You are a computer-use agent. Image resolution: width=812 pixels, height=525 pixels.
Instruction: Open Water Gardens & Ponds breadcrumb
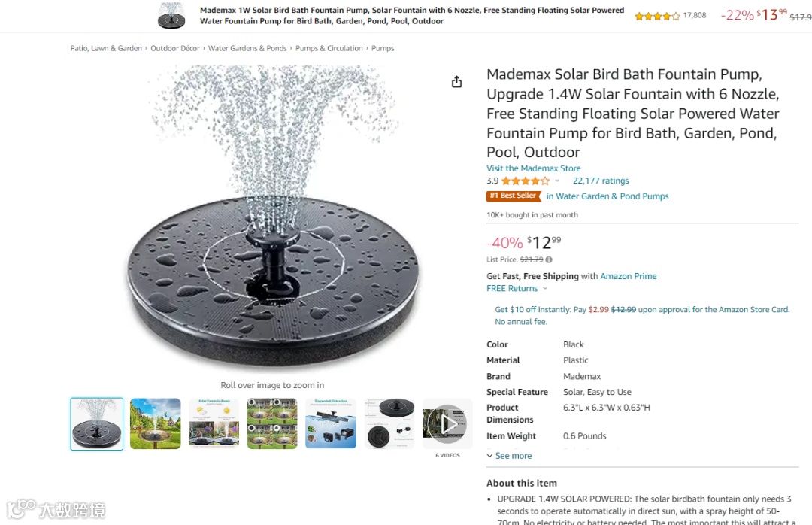[247, 48]
